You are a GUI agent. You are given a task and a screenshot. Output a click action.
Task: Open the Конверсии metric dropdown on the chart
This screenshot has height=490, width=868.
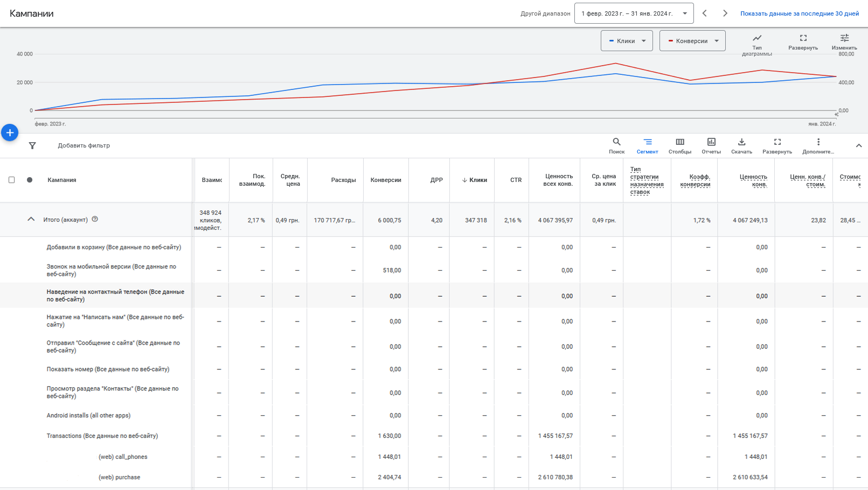[692, 40]
